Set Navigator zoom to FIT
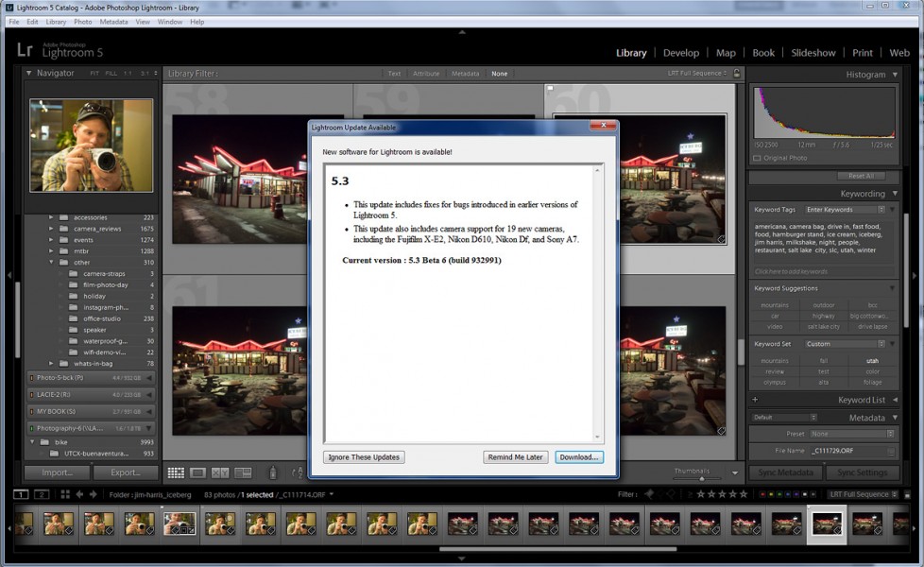Image resolution: width=924 pixels, height=567 pixels. [x=94, y=73]
